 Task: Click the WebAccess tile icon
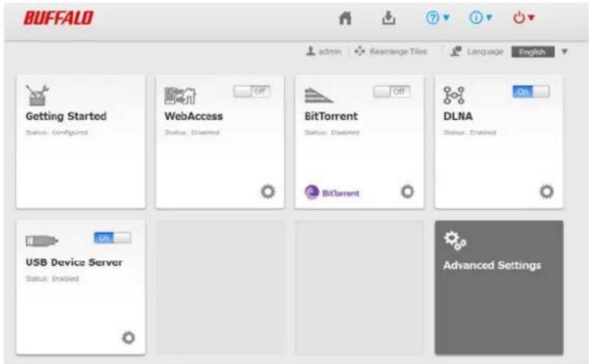[x=181, y=95]
